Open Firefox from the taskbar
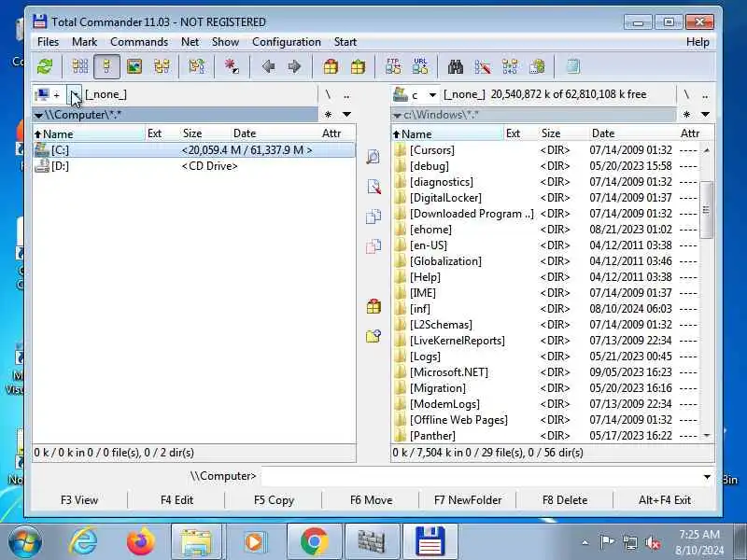This screenshot has height=560, width=747. pos(141,542)
